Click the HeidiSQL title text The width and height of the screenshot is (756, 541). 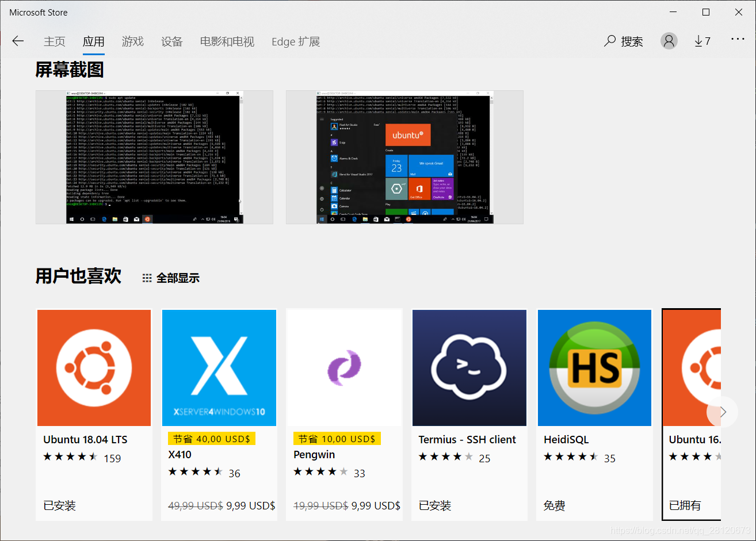pyautogui.click(x=566, y=440)
